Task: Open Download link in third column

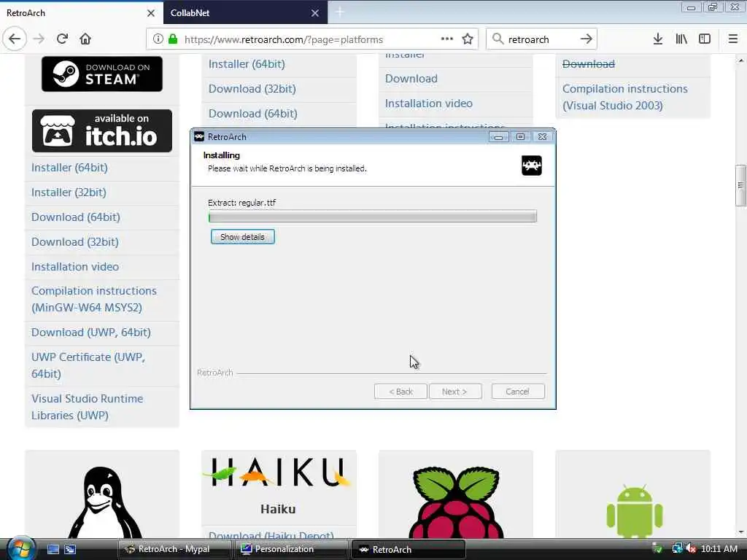Action: point(411,79)
